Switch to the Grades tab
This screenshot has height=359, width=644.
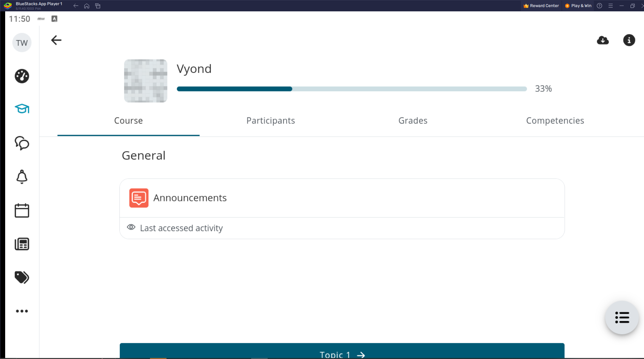pyautogui.click(x=413, y=121)
